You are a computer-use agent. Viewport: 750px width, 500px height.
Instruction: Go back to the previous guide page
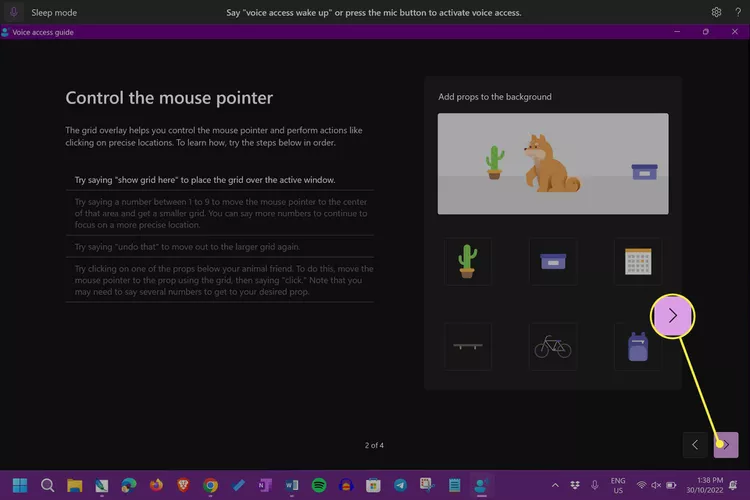(695, 445)
